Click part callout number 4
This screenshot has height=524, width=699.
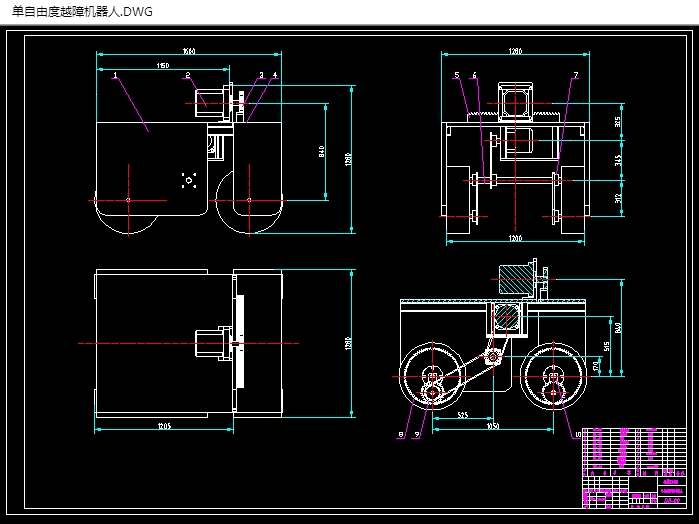pos(275,75)
